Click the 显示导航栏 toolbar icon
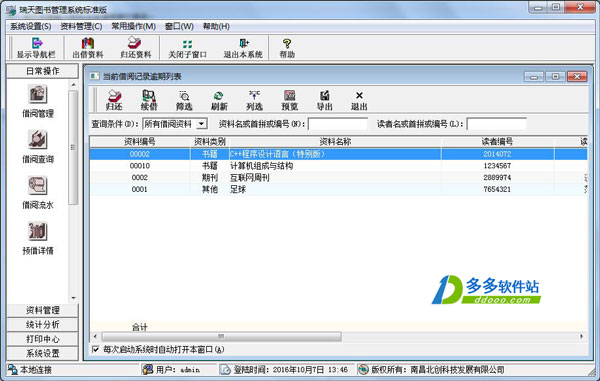This screenshot has height=381, width=600. (x=37, y=43)
